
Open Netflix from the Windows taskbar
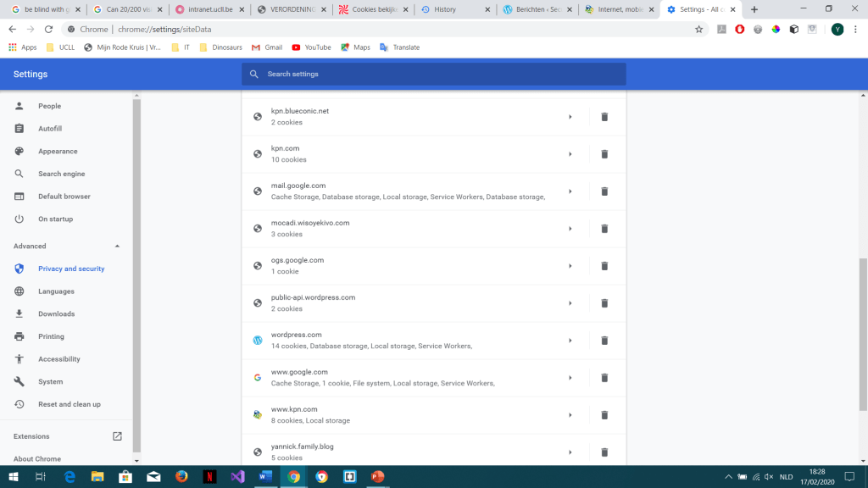pos(209,476)
